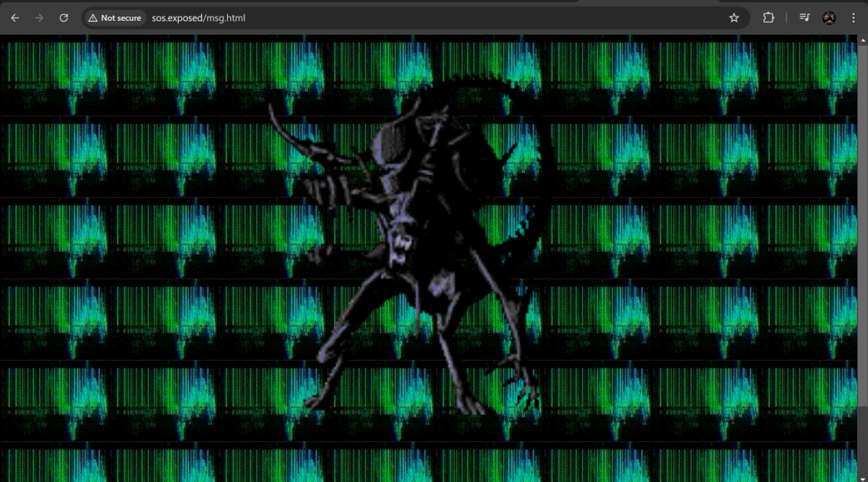Go back to the previous page
868x482 pixels.
click(x=15, y=17)
